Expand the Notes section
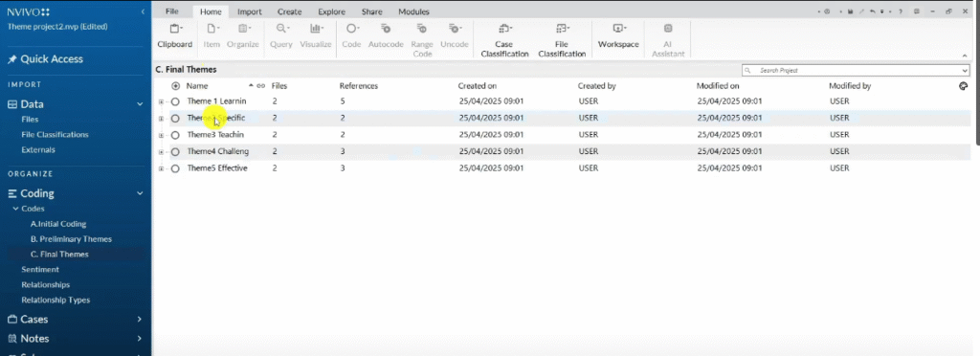This screenshot has height=356, width=980. (140, 339)
